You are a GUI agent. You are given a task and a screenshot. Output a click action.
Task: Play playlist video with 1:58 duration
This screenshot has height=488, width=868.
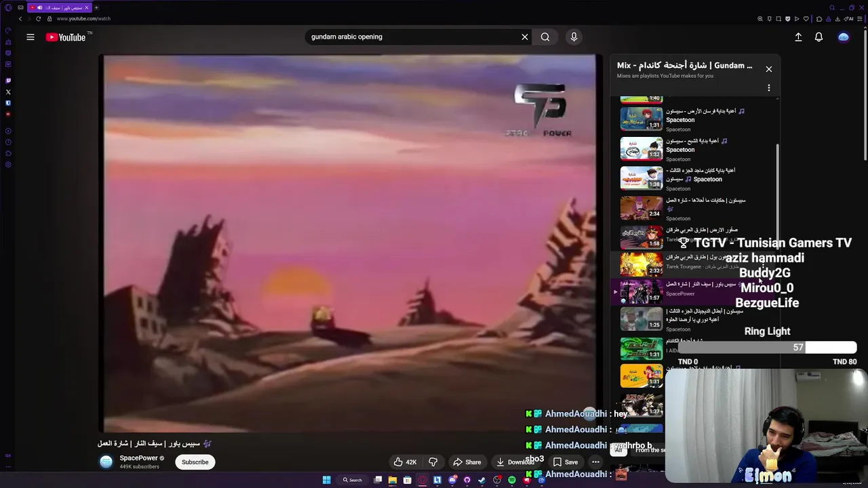click(x=642, y=237)
